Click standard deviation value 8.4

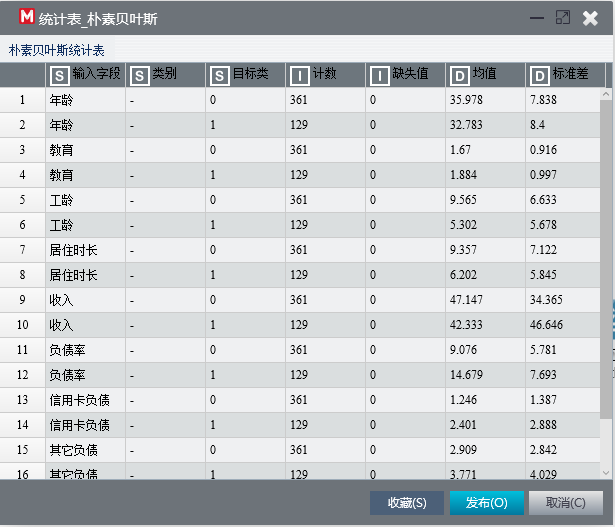point(537,125)
